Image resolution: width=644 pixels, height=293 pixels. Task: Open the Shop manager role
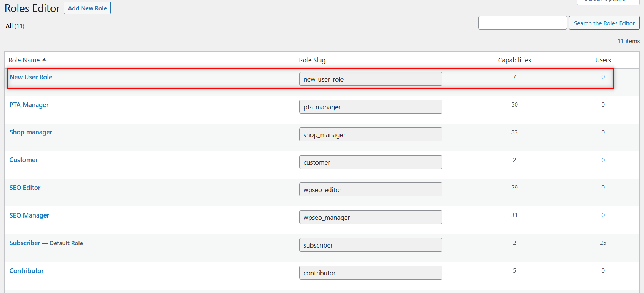(x=31, y=132)
